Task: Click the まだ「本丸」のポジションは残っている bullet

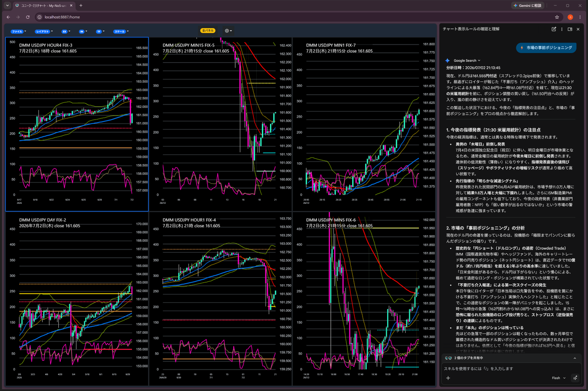Action: [490, 327]
